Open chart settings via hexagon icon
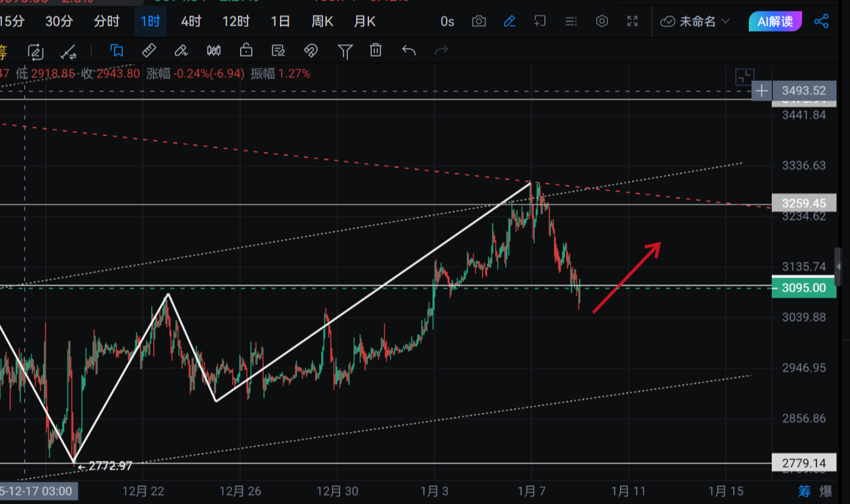Screen dimensions: 850x504 coord(602,22)
